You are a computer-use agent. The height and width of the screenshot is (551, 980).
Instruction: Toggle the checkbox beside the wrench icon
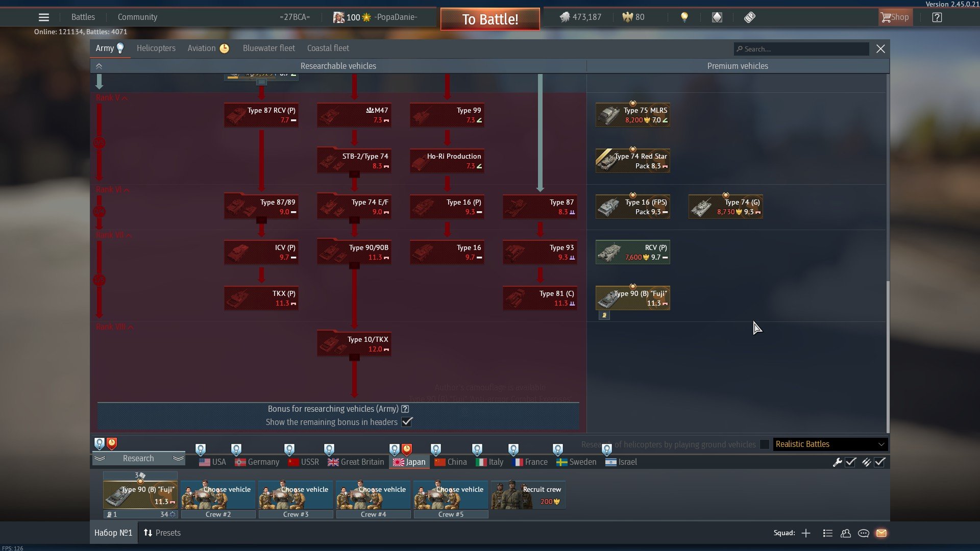[x=850, y=462]
